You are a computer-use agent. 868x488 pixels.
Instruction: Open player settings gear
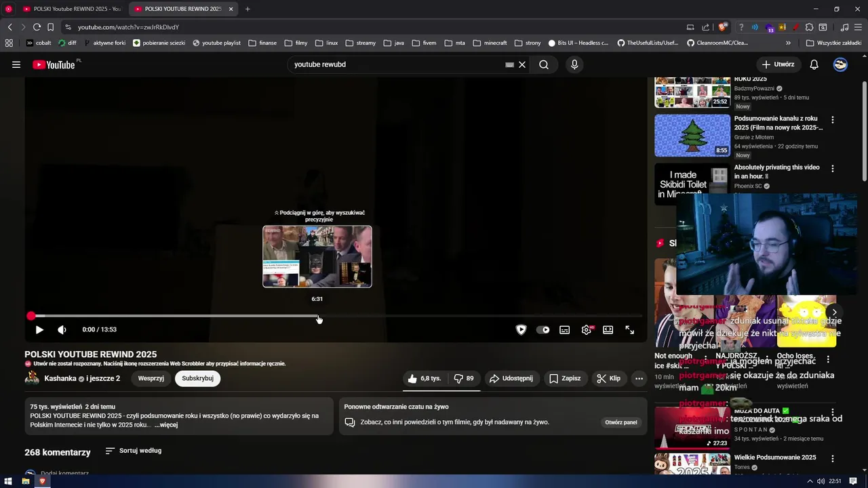(587, 330)
